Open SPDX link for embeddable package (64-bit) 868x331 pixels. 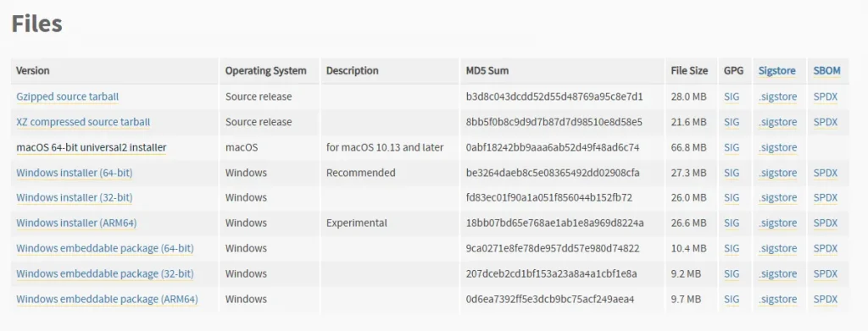tap(826, 249)
